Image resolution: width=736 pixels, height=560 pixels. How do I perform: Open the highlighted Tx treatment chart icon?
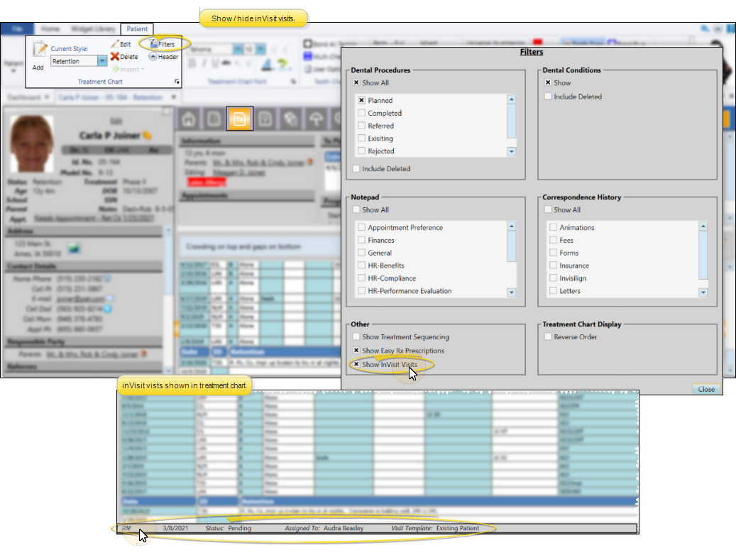coord(239,119)
